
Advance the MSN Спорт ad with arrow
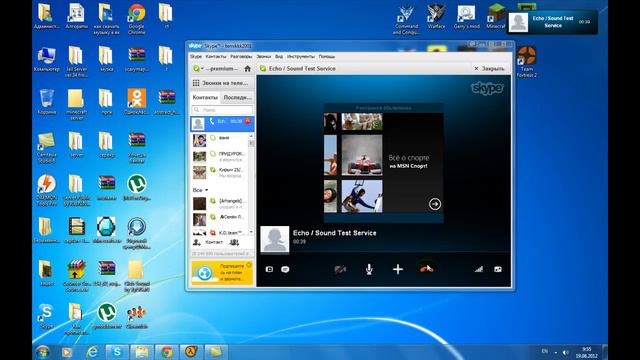click(435, 204)
